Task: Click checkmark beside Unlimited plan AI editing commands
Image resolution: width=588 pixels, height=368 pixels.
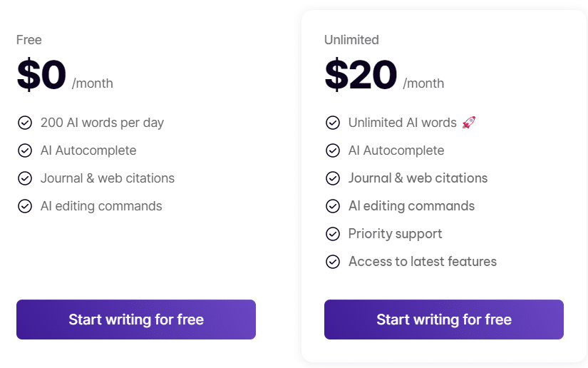Action: pyautogui.click(x=333, y=206)
